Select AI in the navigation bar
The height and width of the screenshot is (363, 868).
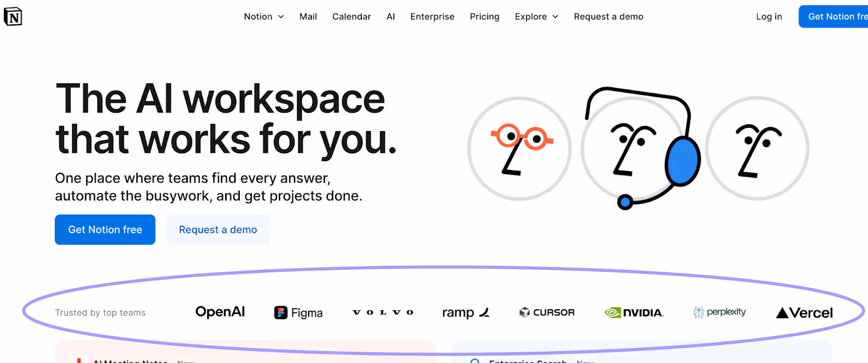coord(391,17)
